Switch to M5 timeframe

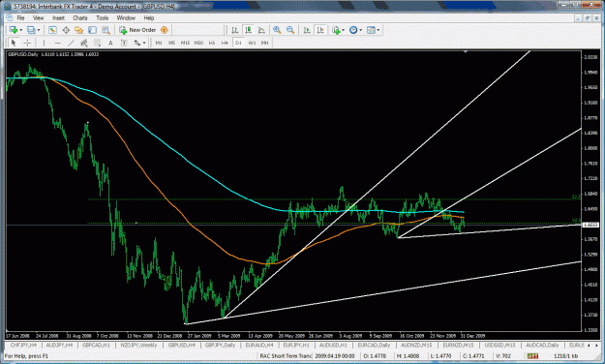171,43
